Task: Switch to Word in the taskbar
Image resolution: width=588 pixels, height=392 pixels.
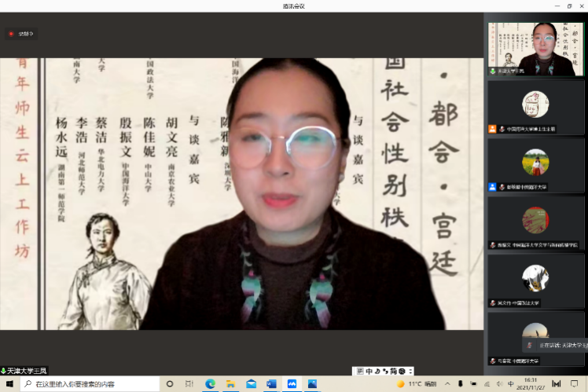Action: click(271, 384)
